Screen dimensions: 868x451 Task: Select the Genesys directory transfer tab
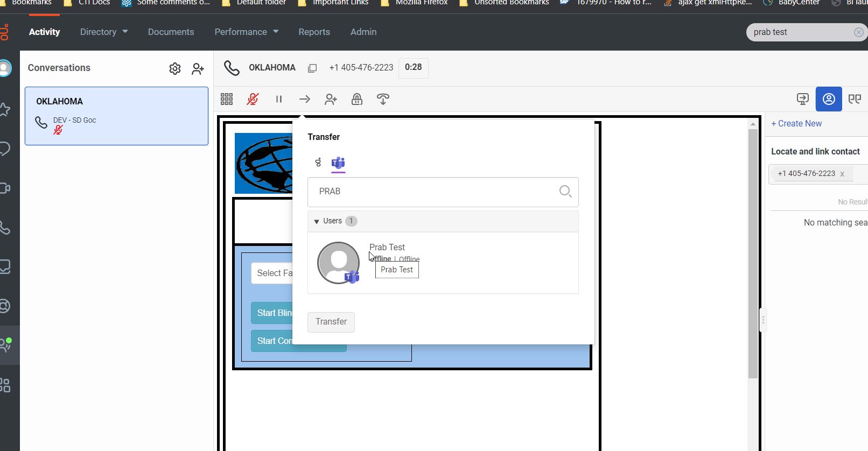tap(318, 162)
